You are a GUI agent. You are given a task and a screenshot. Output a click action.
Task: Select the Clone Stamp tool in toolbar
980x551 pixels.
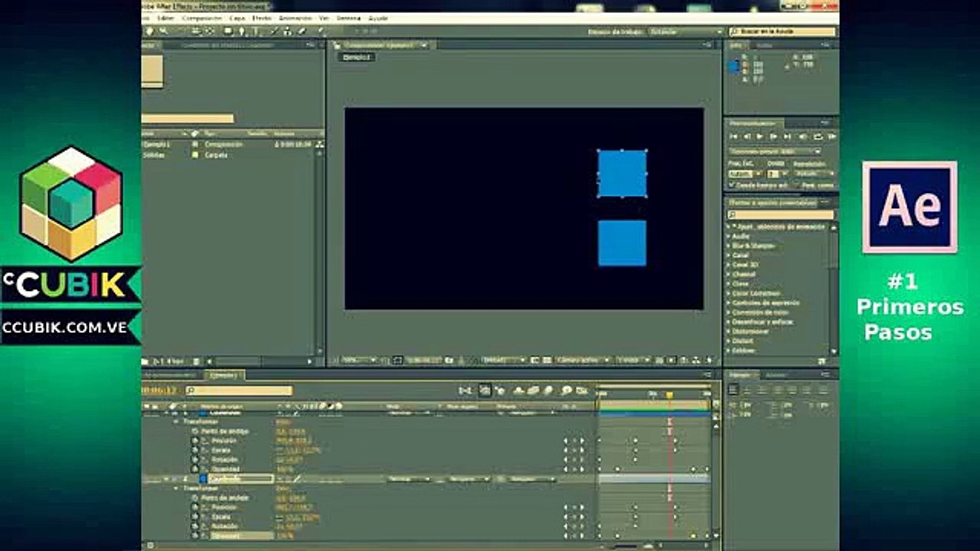288,31
